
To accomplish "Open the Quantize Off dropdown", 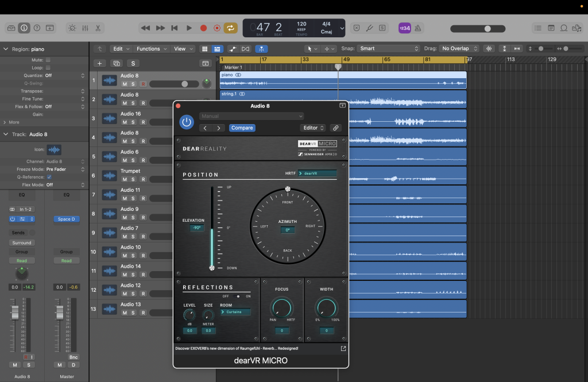I will tap(64, 75).
